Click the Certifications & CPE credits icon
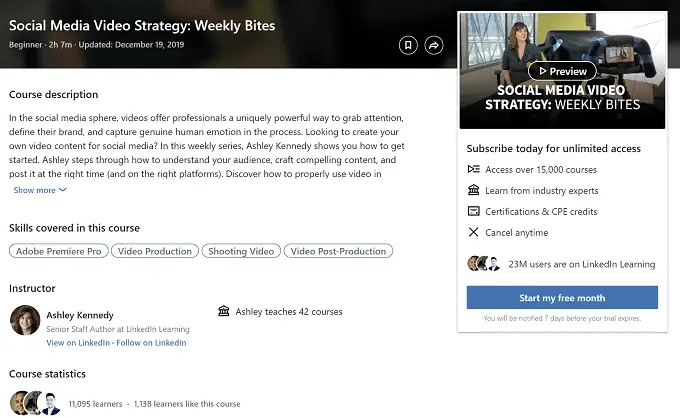This screenshot has height=418, width=680. click(474, 211)
